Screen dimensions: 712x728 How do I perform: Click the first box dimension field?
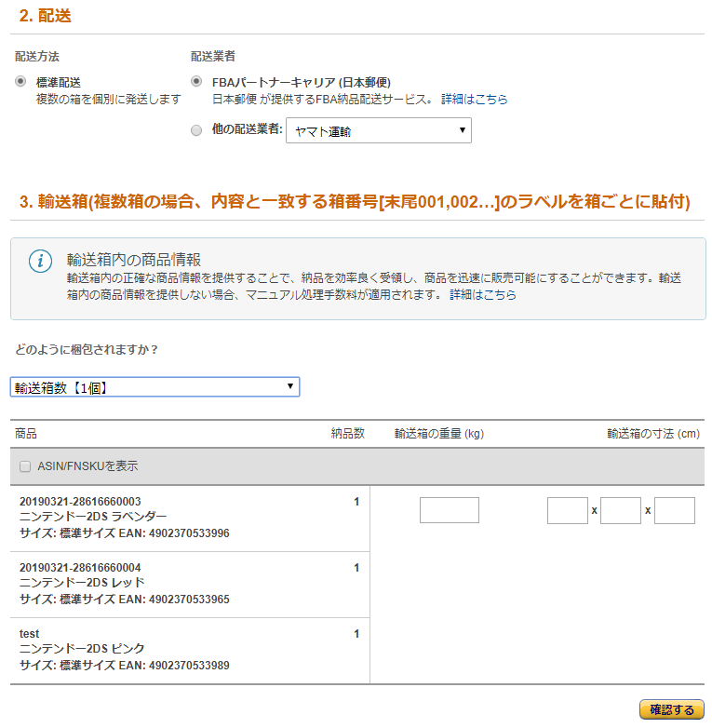pyautogui.click(x=568, y=511)
